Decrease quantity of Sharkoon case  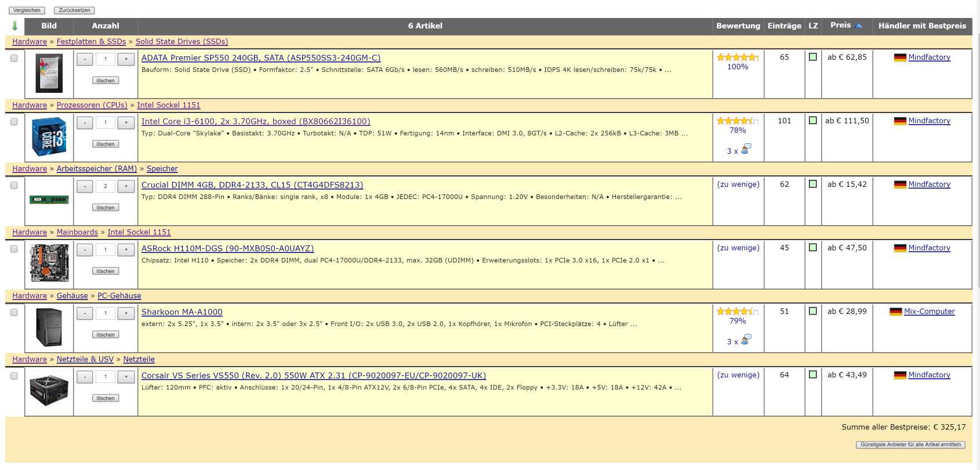pos(85,313)
